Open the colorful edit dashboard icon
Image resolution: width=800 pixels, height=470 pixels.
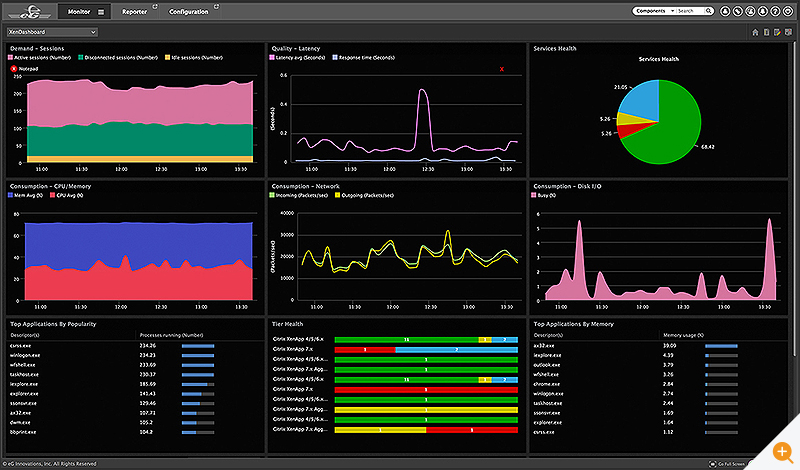click(x=777, y=32)
